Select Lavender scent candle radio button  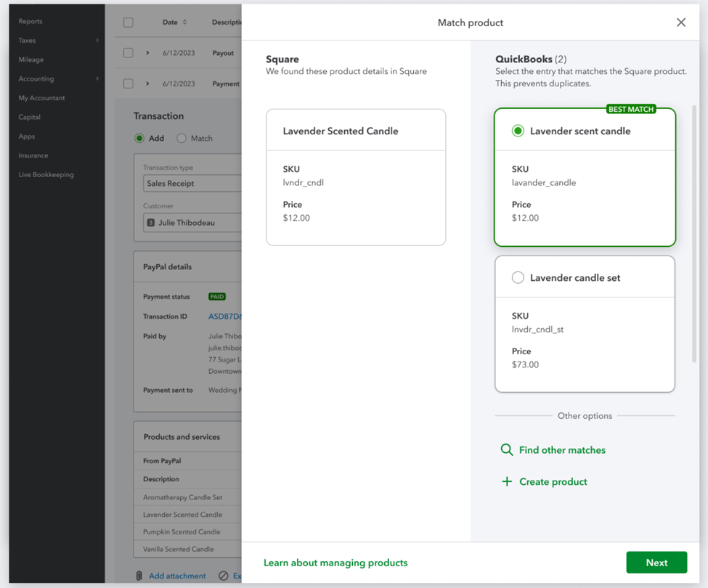click(x=518, y=131)
